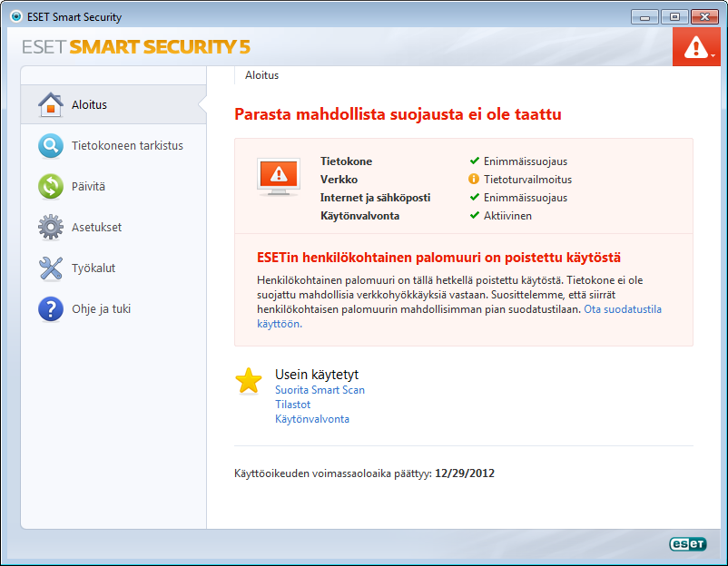Click the blue question mark help icon
728x566 pixels.
point(51,309)
